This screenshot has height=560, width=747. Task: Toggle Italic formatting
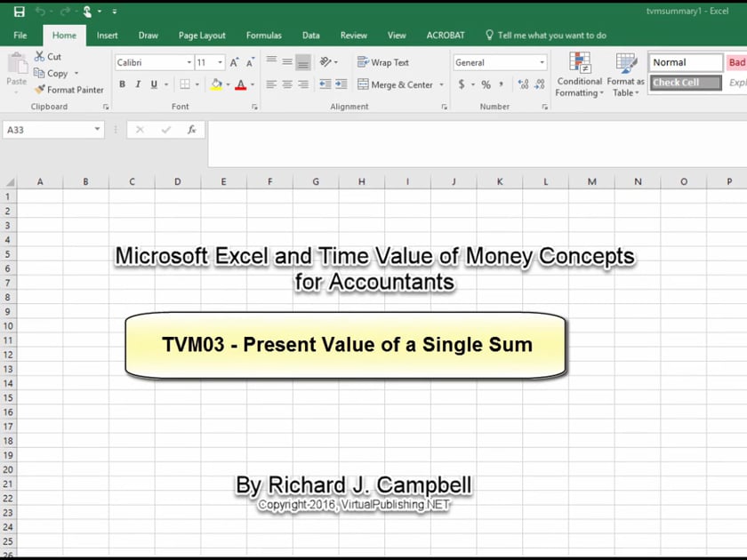pos(138,84)
